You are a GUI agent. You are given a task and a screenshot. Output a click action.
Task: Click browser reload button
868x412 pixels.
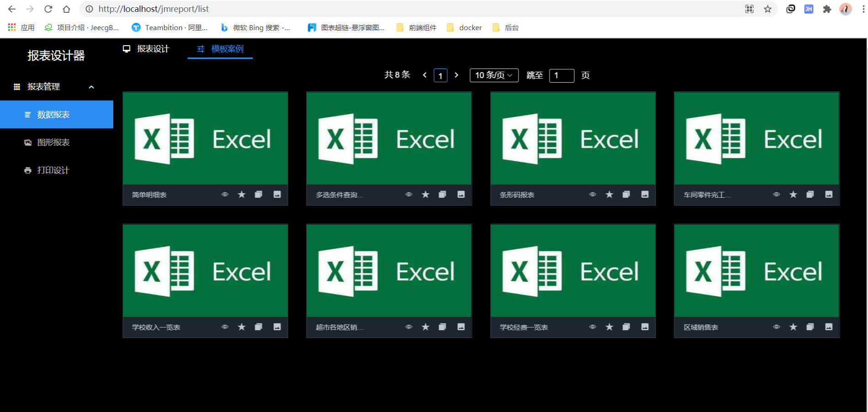pos(48,9)
